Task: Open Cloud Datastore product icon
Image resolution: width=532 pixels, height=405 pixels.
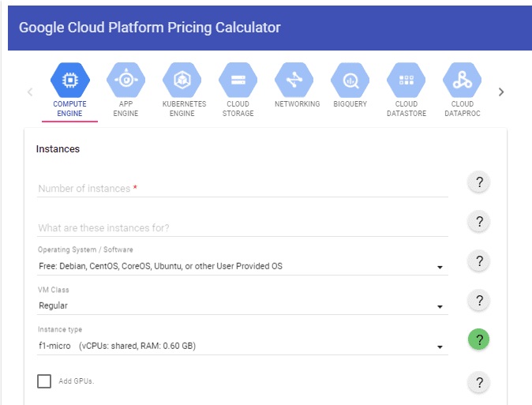Action: (x=406, y=80)
